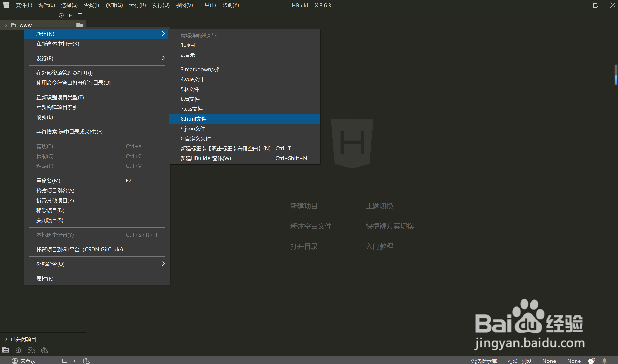Click the 新建项目 link on welcome page
618x364 pixels.
point(304,206)
